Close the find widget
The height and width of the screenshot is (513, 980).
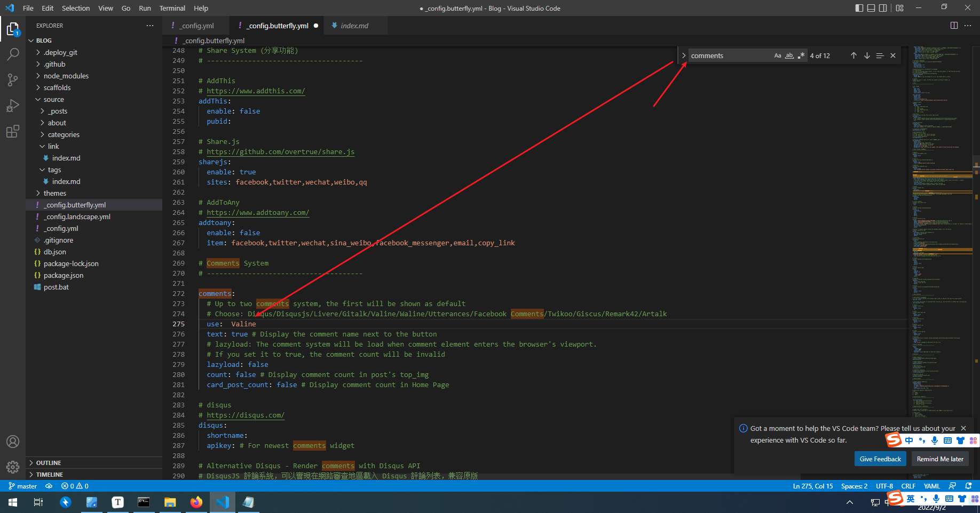point(893,55)
